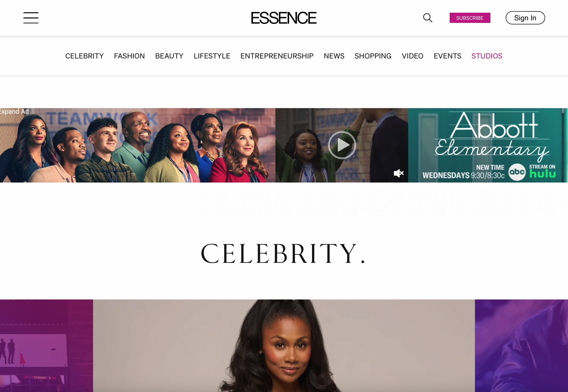Image resolution: width=568 pixels, height=392 pixels.
Task: Expand the ad via Expand Ad label
Action: (x=14, y=111)
